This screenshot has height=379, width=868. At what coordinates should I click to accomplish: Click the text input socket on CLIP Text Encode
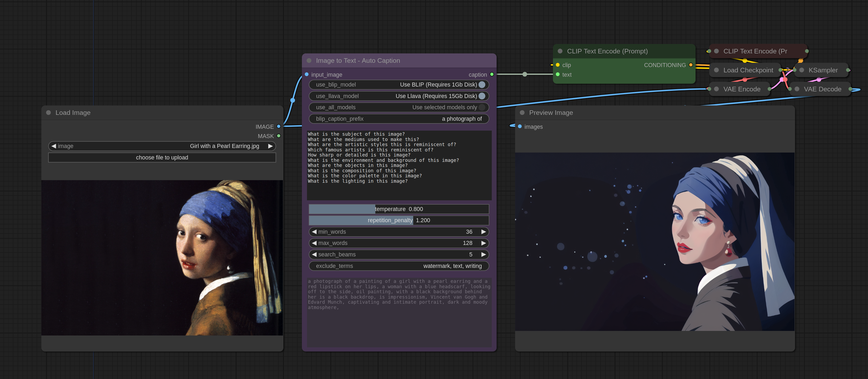click(x=558, y=75)
